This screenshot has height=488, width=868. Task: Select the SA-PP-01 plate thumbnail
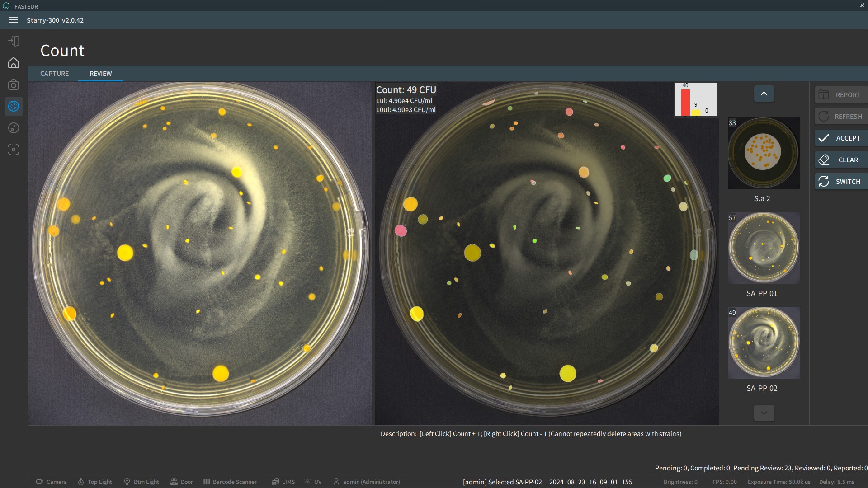pyautogui.click(x=764, y=248)
